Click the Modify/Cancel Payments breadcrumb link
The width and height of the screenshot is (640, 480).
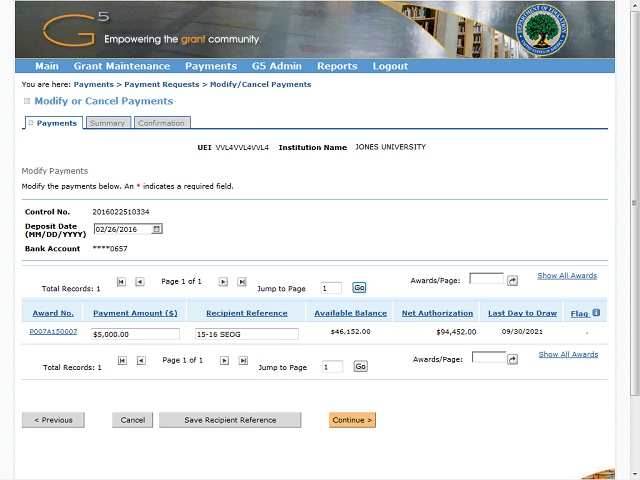260,84
